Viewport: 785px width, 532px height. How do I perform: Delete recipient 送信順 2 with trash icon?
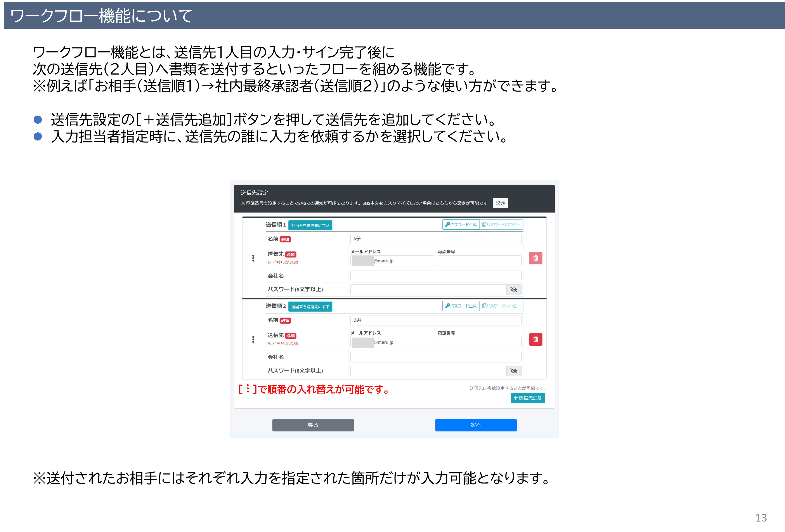coord(535,339)
